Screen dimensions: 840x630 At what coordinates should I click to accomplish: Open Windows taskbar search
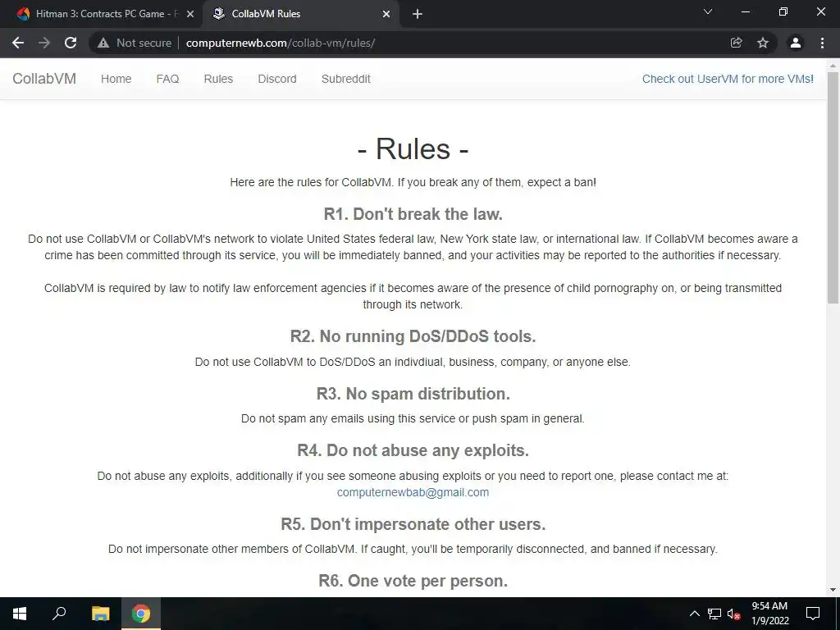tap(59, 614)
